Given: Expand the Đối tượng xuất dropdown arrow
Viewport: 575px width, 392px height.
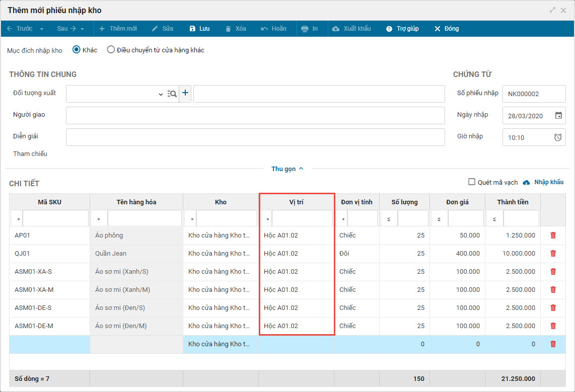Looking at the screenshot, I should [161, 94].
